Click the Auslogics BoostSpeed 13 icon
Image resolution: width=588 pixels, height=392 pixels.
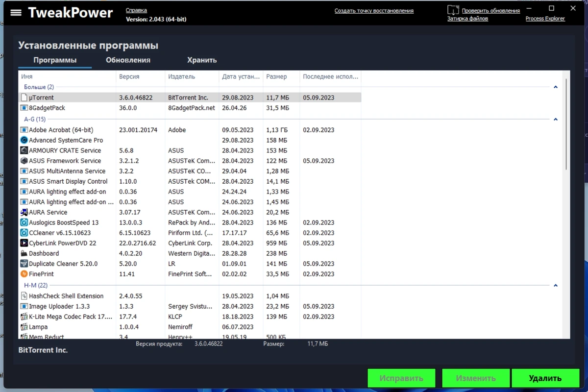point(24,222)
